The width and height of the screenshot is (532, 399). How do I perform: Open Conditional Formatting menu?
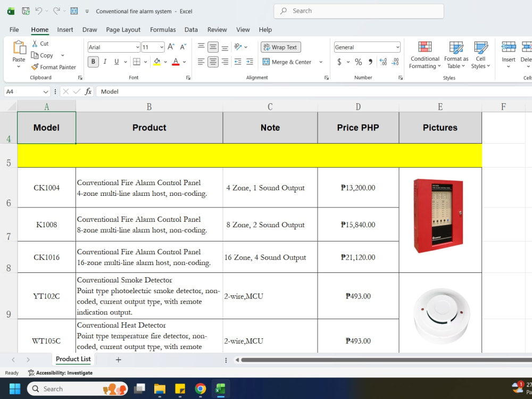coord(425,55)
